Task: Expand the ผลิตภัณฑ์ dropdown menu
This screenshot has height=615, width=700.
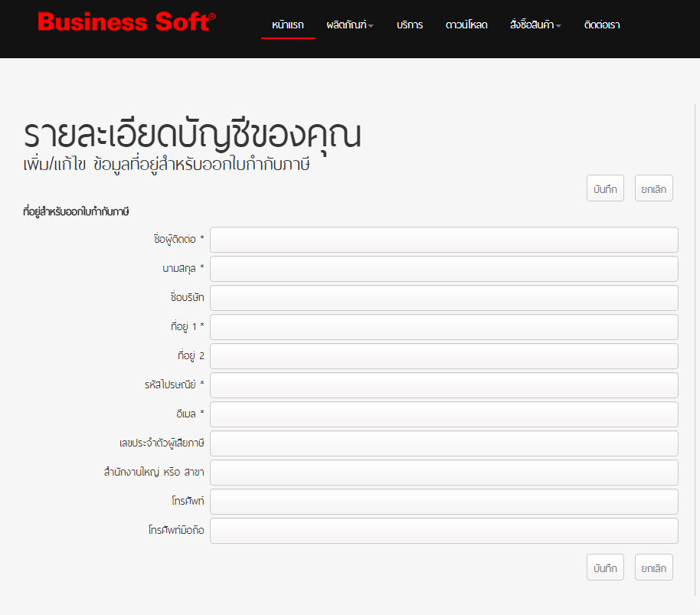Action: tap(349, 25)
